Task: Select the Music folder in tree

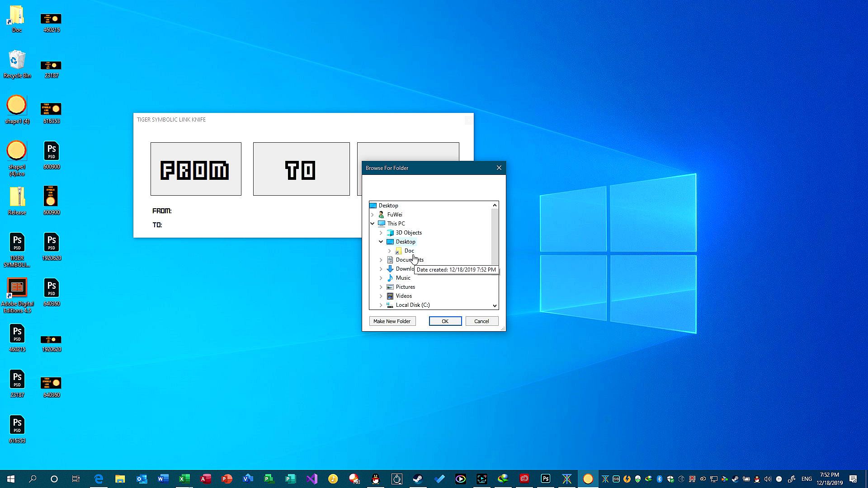Action: 403,278
